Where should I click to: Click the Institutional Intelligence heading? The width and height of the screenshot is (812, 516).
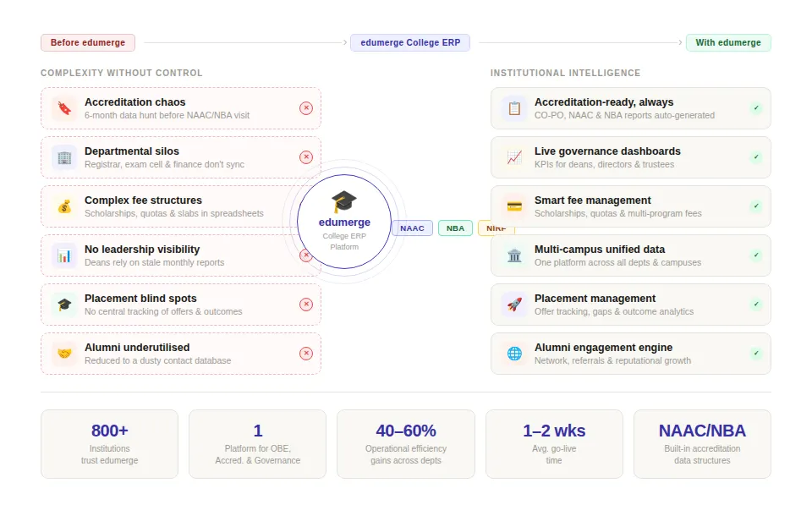pos(566,73)
